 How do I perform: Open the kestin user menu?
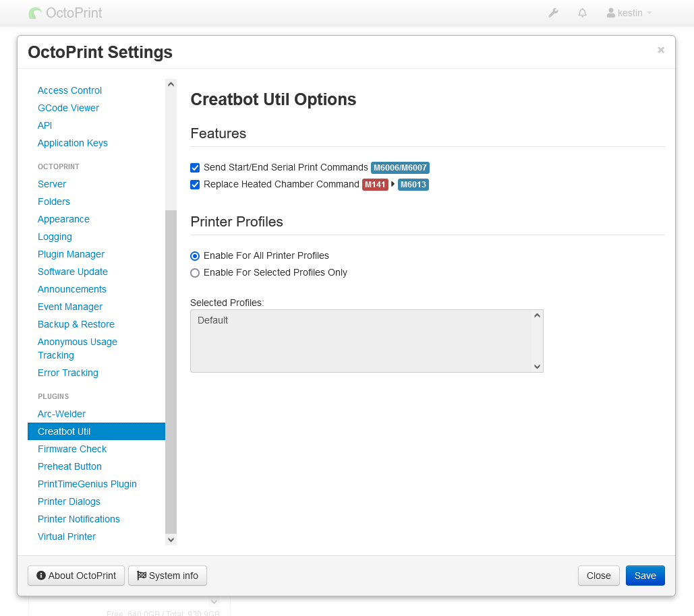pos(629,13)
